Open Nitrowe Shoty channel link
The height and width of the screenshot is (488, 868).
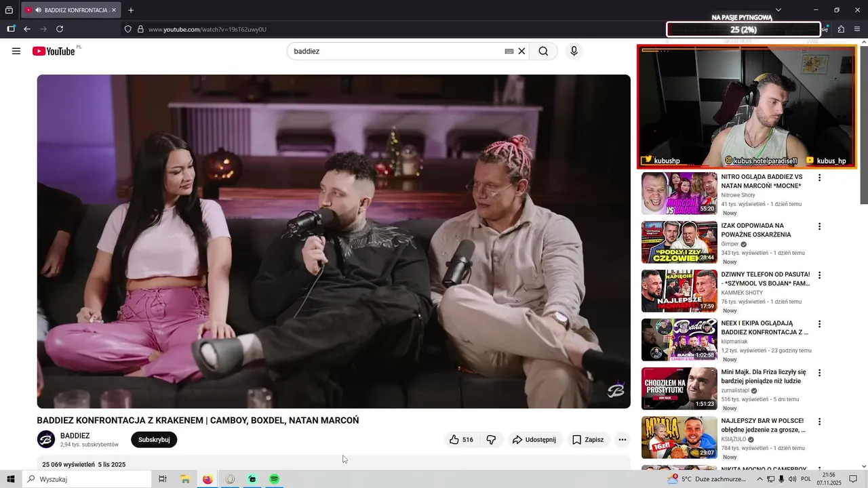[x=738, y=195]
